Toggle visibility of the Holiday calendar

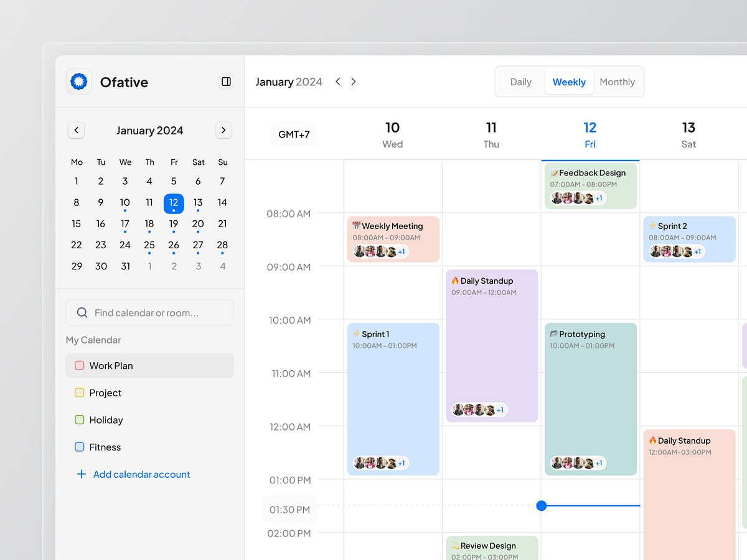click(79, 420)
